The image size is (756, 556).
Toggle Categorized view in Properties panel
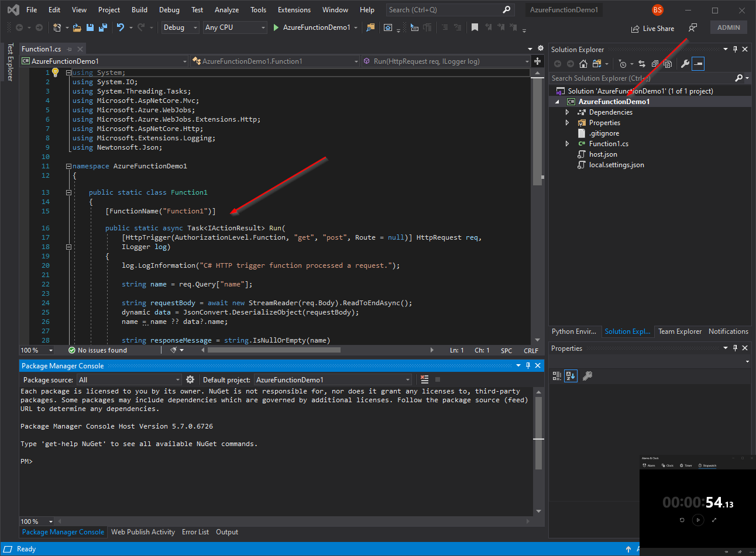(x=556, y=376)
